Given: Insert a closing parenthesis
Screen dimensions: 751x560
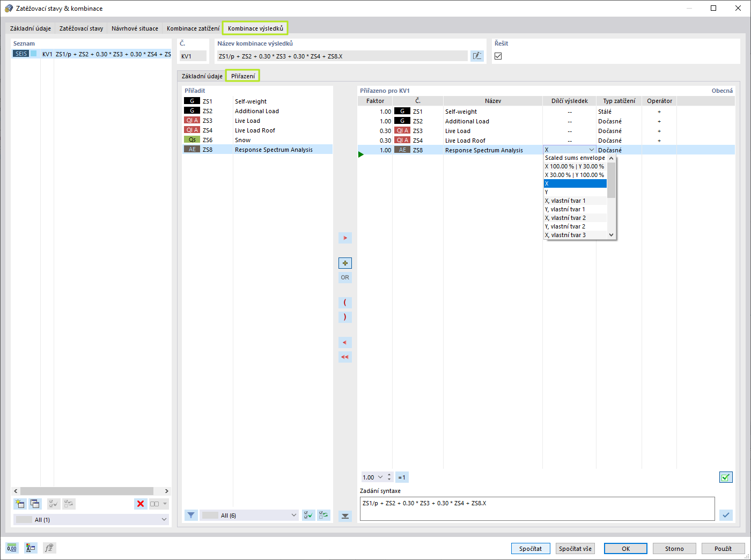Looking at the screenshot, I should point(345,317).
